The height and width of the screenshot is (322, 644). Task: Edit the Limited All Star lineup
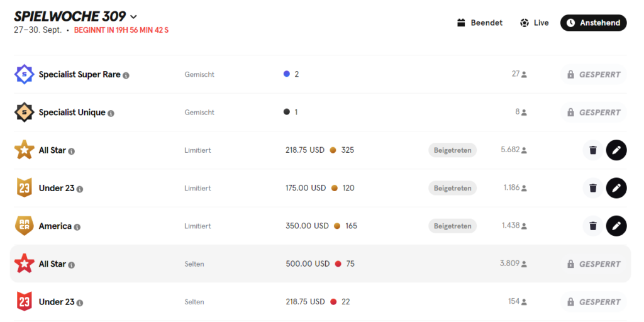(616, 150)
